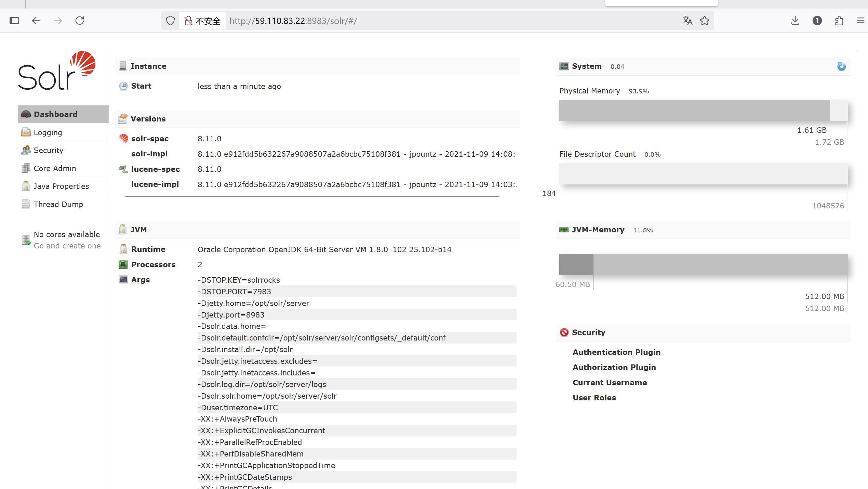Click the File Descriptor Count bar
The width and height of the screenshot is (868, 489).
[703, 174]
